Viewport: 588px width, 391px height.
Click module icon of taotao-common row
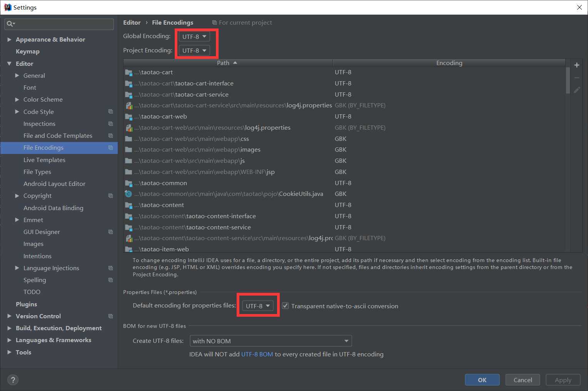[x=129, y=183]
